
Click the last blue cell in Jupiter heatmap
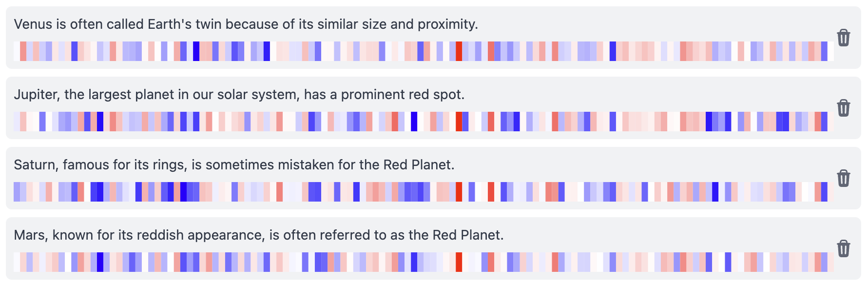click(x=824, y=122)
